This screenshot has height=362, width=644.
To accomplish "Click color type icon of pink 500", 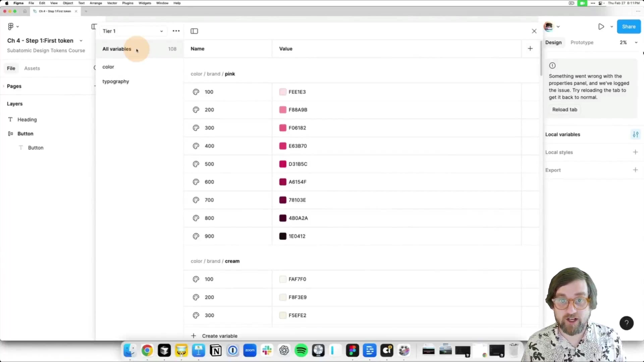I will click(196, 164).
